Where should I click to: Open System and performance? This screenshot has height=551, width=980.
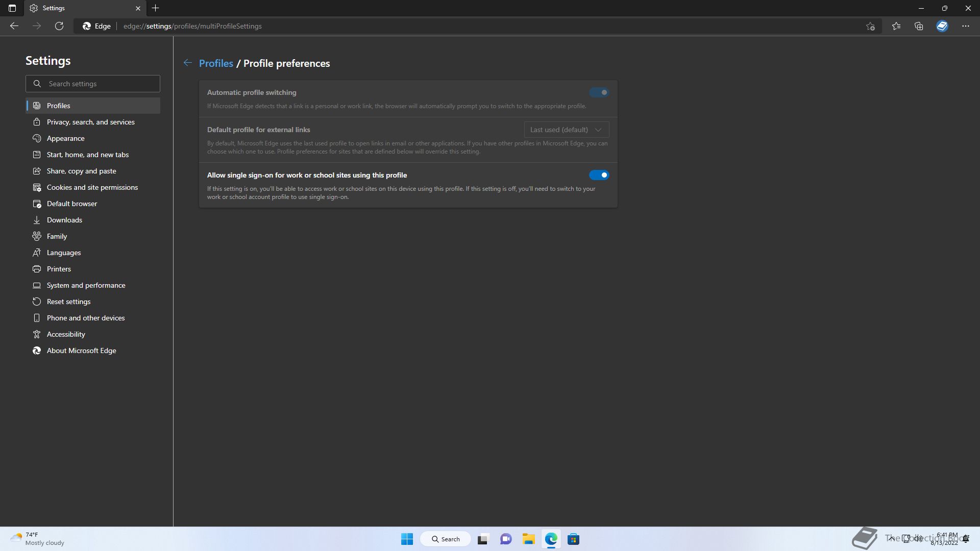(x=93, y=285)
